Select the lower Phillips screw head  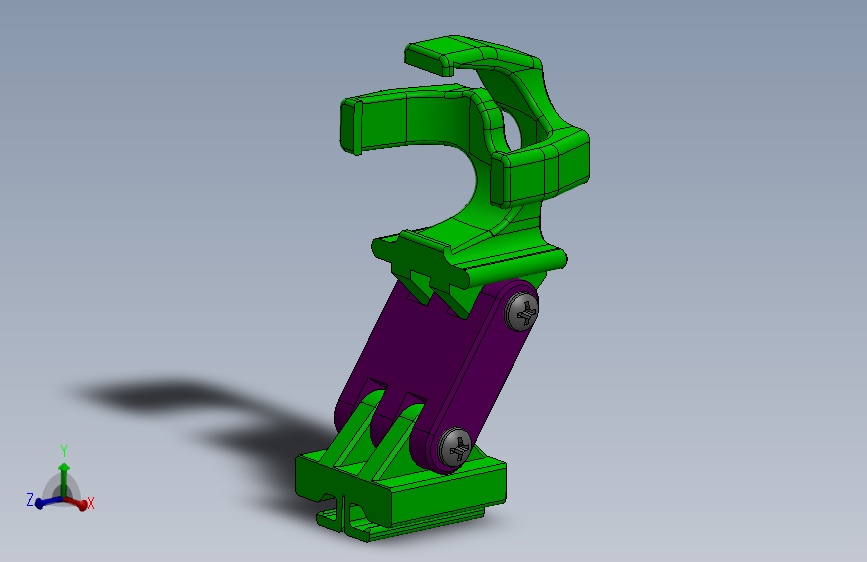455,446
